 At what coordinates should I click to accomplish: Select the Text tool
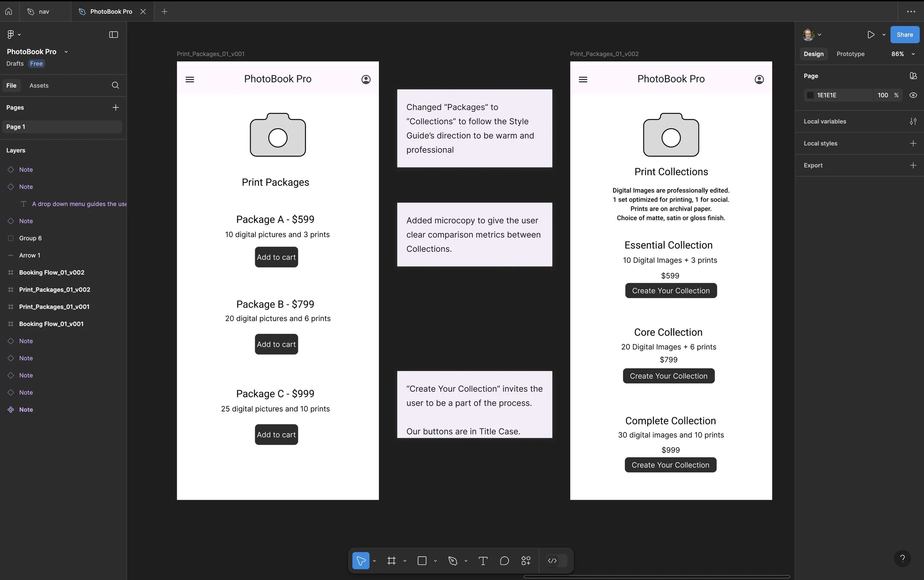(x=483, y=561)
